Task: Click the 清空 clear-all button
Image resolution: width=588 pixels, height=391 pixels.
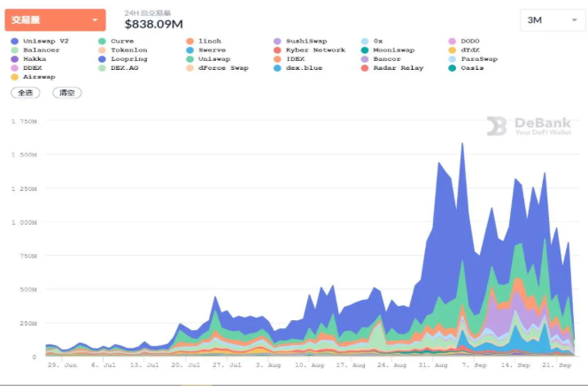Action: pos(67,93)
